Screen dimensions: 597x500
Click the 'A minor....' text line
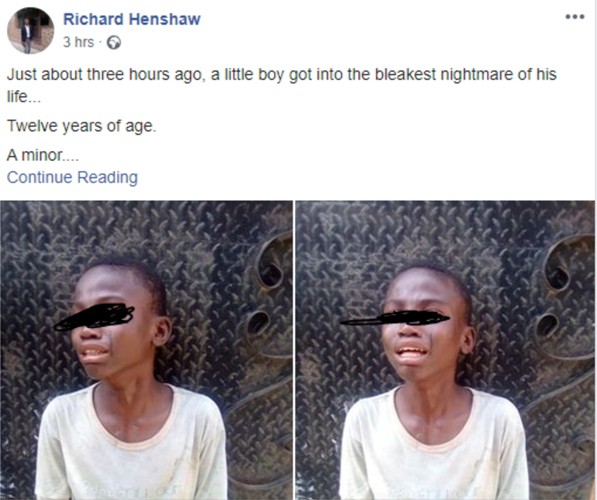[x=42, y=155]
